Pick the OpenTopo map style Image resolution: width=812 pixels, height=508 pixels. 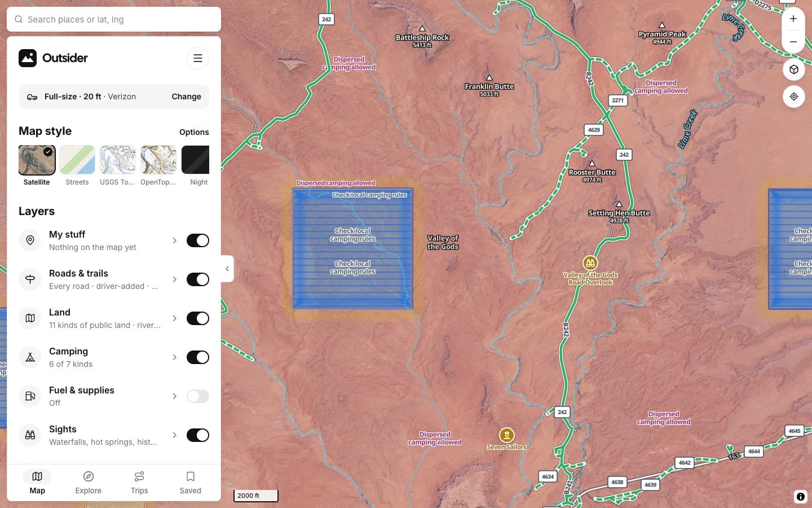click(x=158, y=165)
